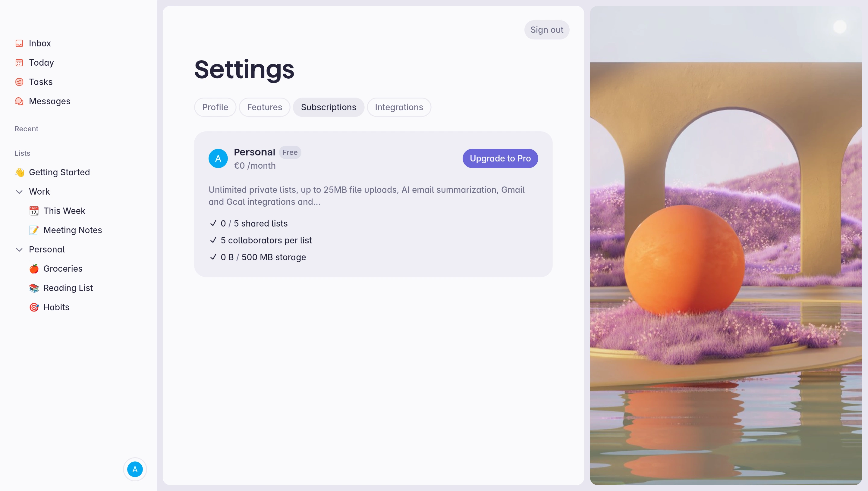Switch to the Profile tab
The image size is (868, 491).
point(215,107)
